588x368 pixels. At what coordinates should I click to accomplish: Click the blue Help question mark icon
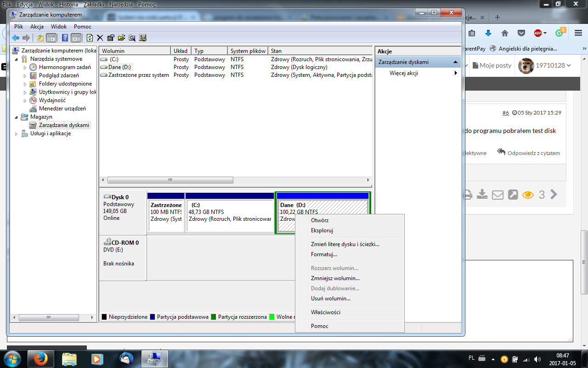pyautogui.click(x=65, y=38)
